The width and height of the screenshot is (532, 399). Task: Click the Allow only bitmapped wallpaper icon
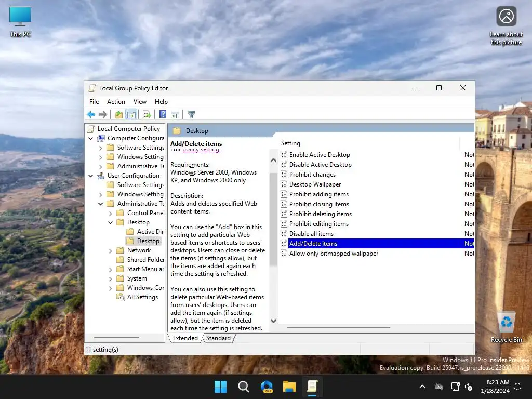click(x=284, y=254)
